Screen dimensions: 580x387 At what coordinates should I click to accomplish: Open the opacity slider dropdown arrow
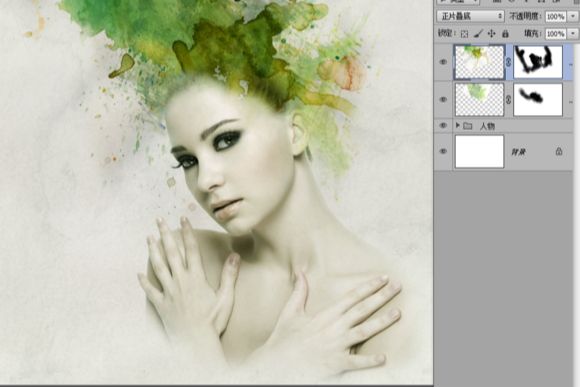573,17
